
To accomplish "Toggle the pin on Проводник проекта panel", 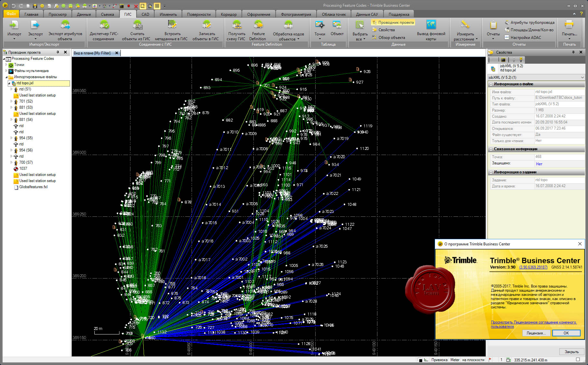I will pyautogui.click(x=58, y=52).
